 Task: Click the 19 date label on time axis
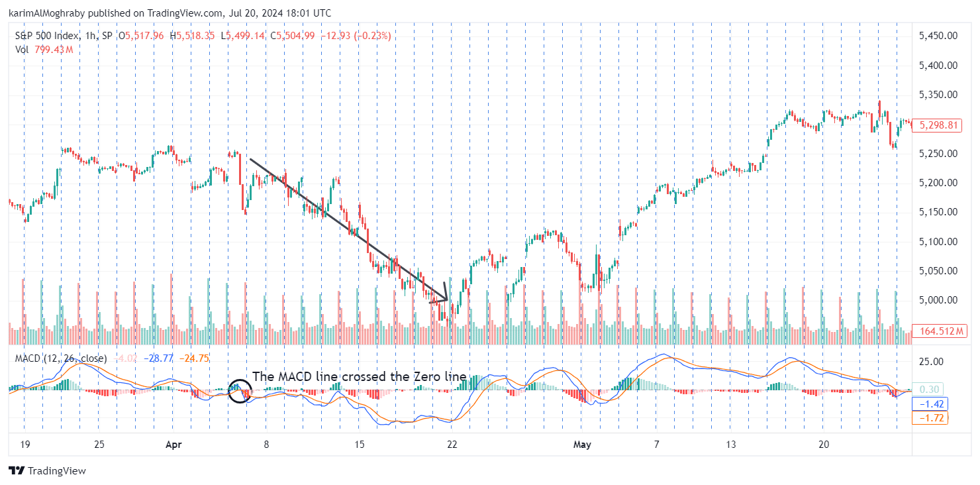24,444
